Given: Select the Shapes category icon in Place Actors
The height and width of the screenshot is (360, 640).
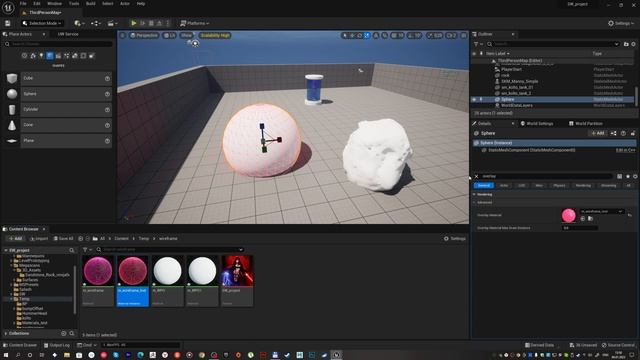Looking at the screenshot, I should [50, 56].
